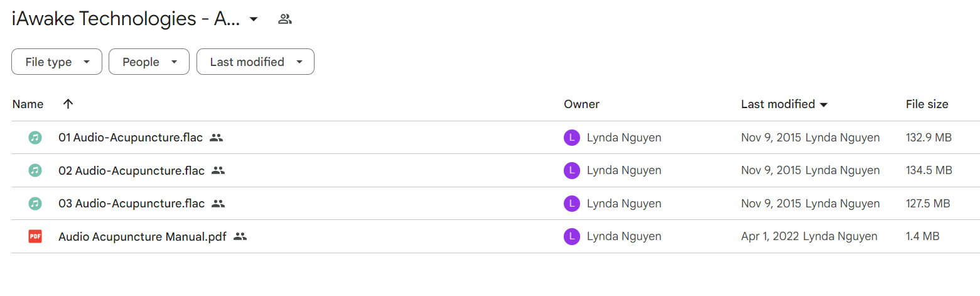
Task: Click shared icon next to 01 Audio-Acupuncture.flac
Action: click(216, 138)
